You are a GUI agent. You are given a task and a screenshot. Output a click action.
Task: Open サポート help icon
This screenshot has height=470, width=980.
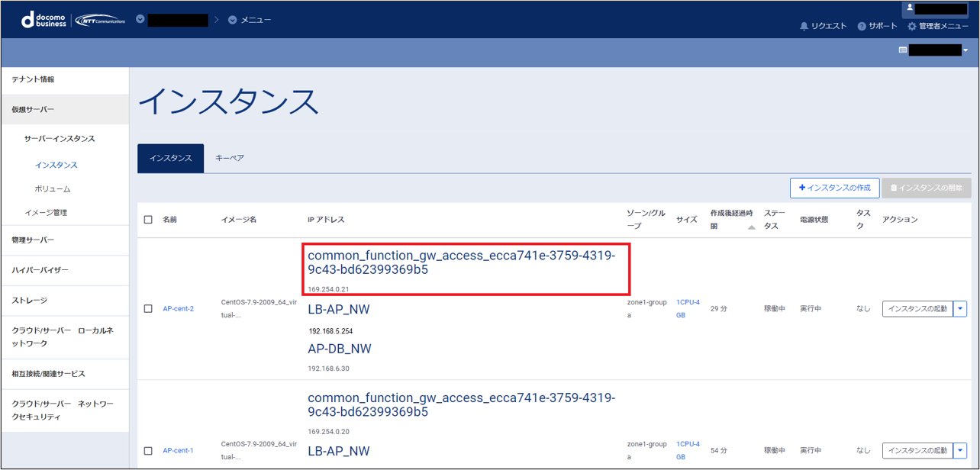(x=862, y=26)
